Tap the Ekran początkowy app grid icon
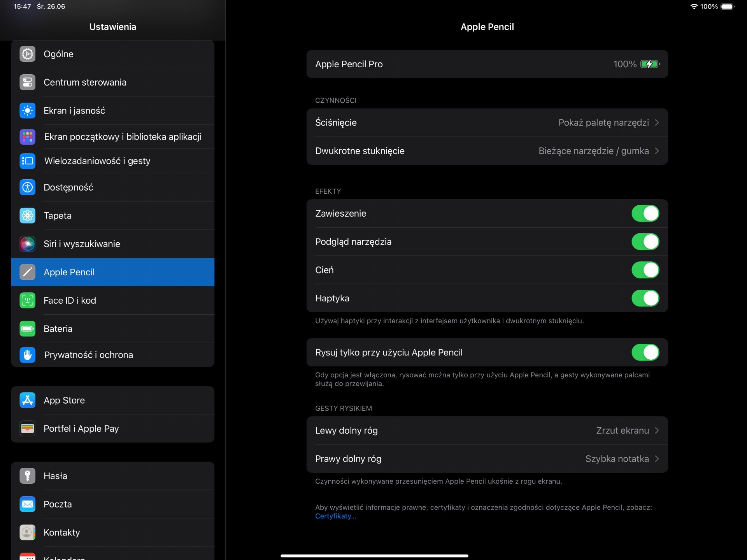The height and width of the screenshot is (560, 747). 27,137
